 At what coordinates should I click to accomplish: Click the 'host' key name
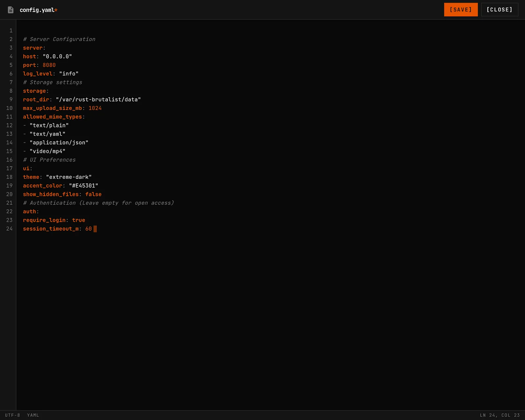point(30,56)
